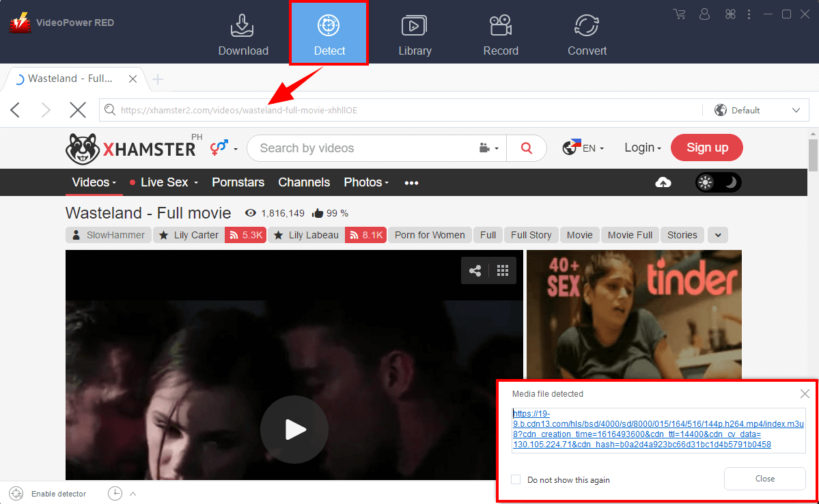Toggle the light/dark theme switch

pyautogui.click(x=719, y=182)
